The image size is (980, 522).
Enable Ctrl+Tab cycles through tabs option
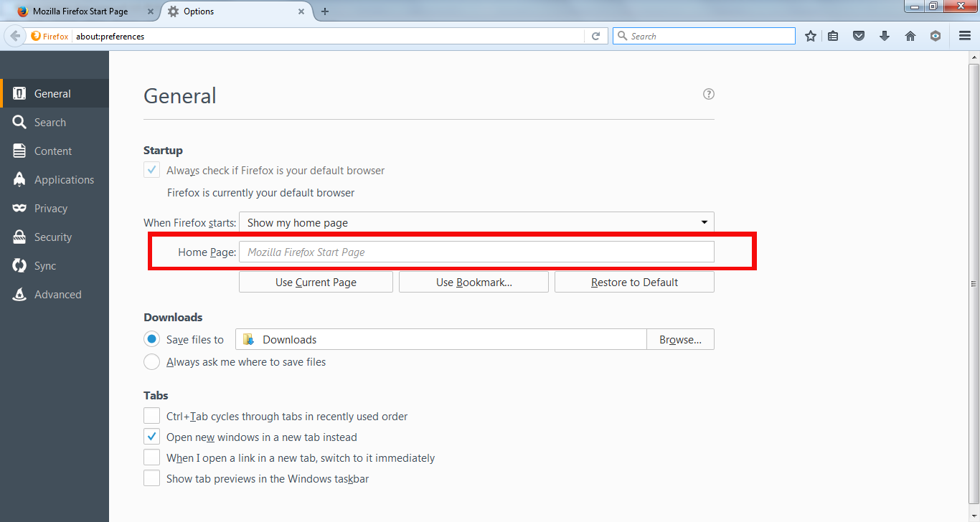[151, 416]
